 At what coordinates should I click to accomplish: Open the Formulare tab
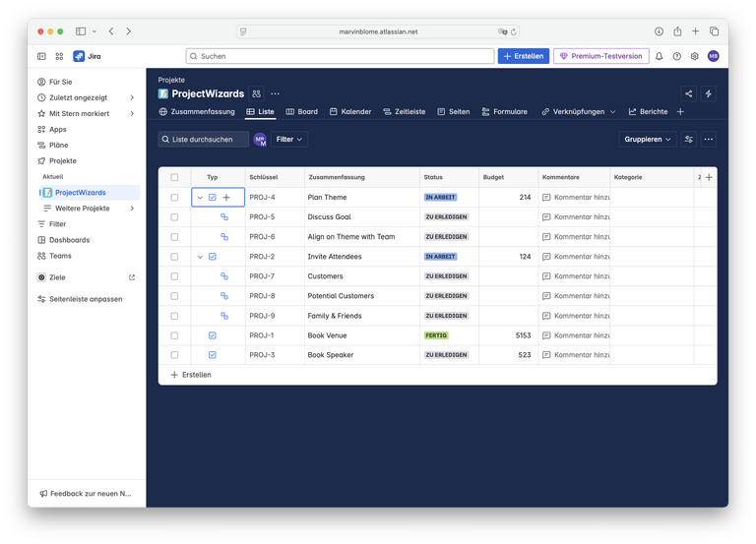(505, 112)
